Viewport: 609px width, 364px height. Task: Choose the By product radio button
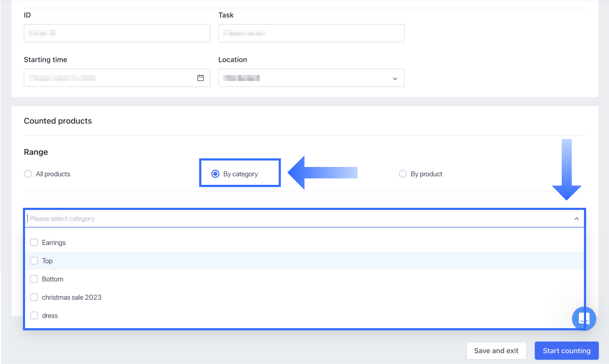(403, 174)
